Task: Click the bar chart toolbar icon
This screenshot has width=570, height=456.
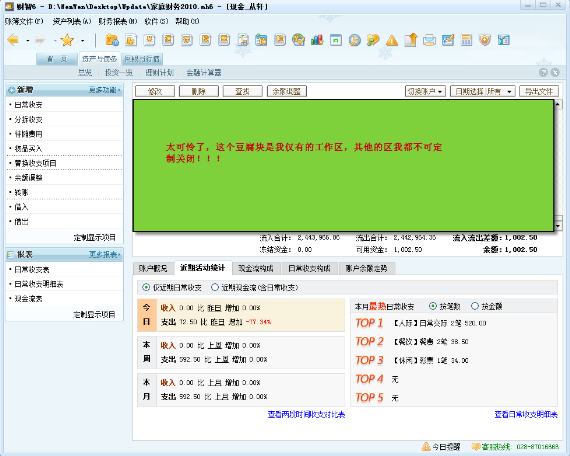Action: tap(317, 40)
